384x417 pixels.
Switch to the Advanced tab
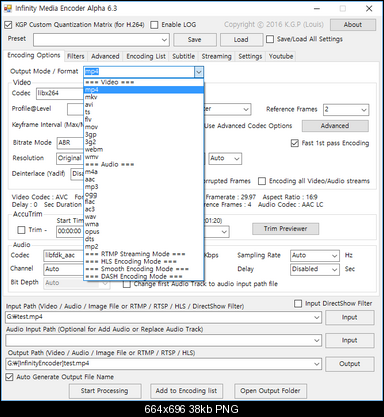point(105,56)
